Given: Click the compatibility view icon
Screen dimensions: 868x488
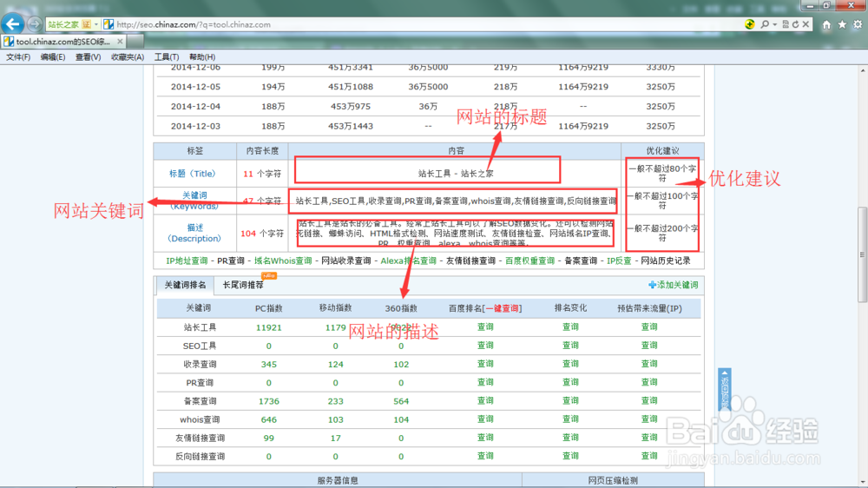Looking at the screenshot, I should point(785,24).
